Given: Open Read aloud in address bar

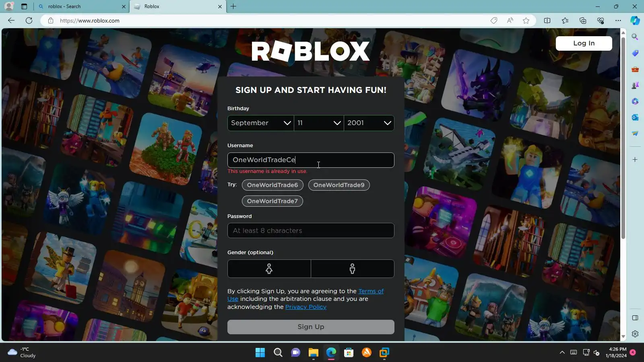Looking at the screenshot, I should 510,21.
